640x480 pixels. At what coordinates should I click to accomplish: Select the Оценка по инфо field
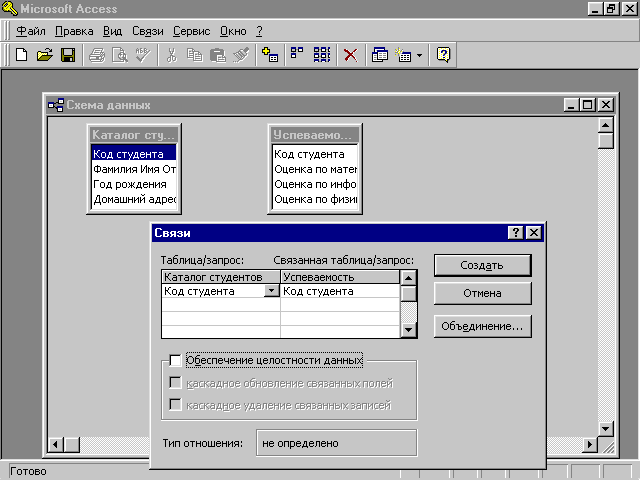pyautogui.click(x=315, y=184)
